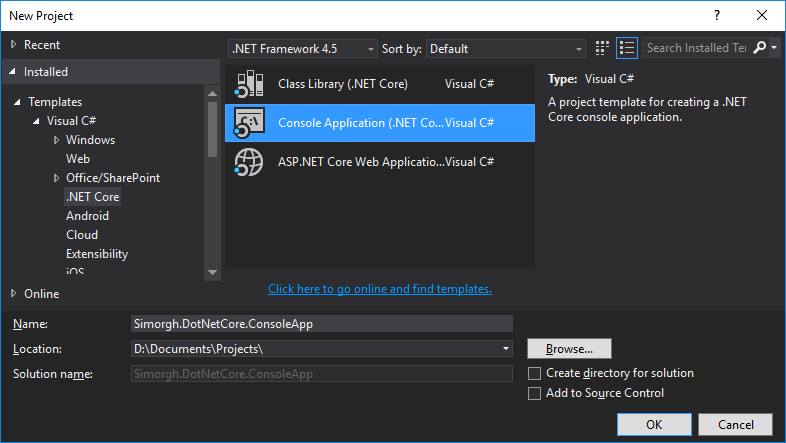Image resolution: width=786 pixels, height=443 pixels.
Task: Select the ASP.NET Core Web Application globe icon
Action: pyautogui.click(x=249, y=162)
